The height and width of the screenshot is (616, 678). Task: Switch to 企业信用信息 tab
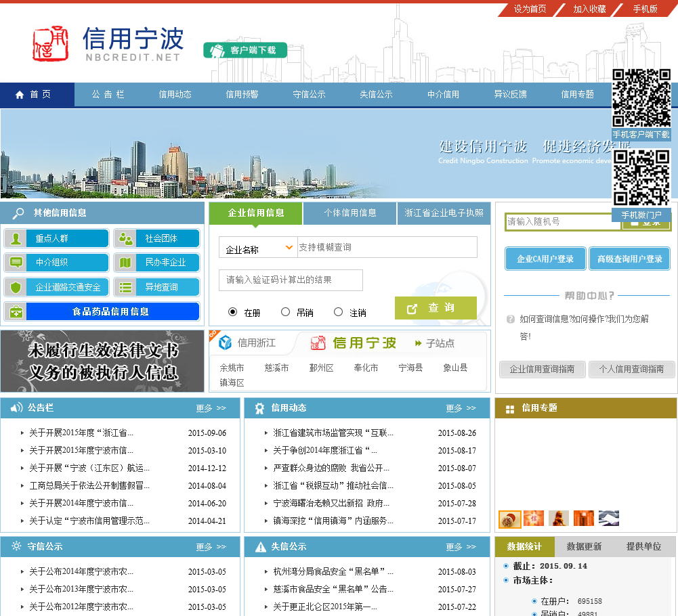(x=255, y=213)
